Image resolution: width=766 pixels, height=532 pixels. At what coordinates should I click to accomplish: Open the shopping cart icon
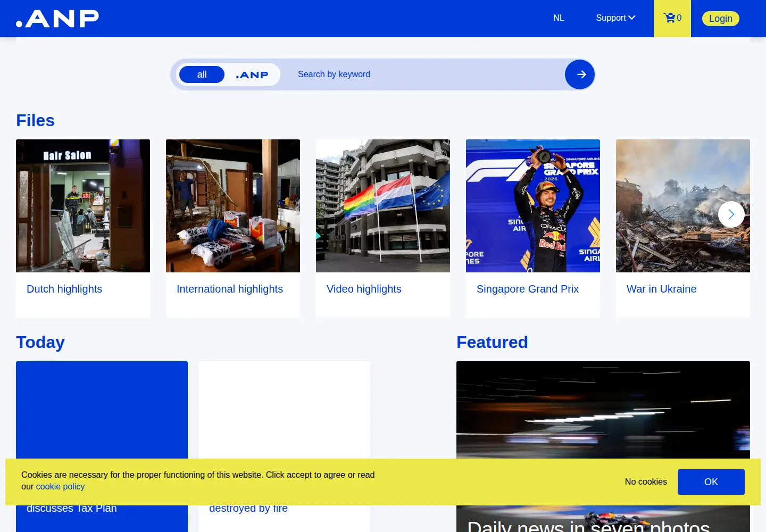[672, 18]
